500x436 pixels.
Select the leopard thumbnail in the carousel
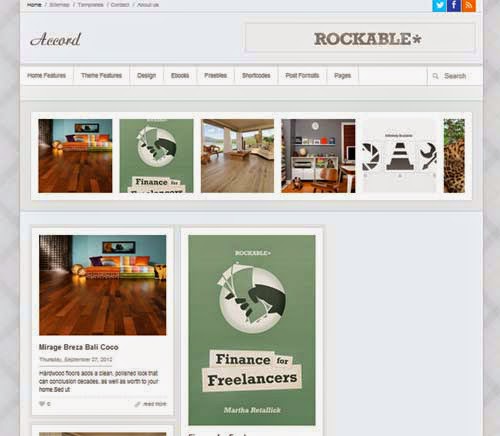[x=454, y=156]
